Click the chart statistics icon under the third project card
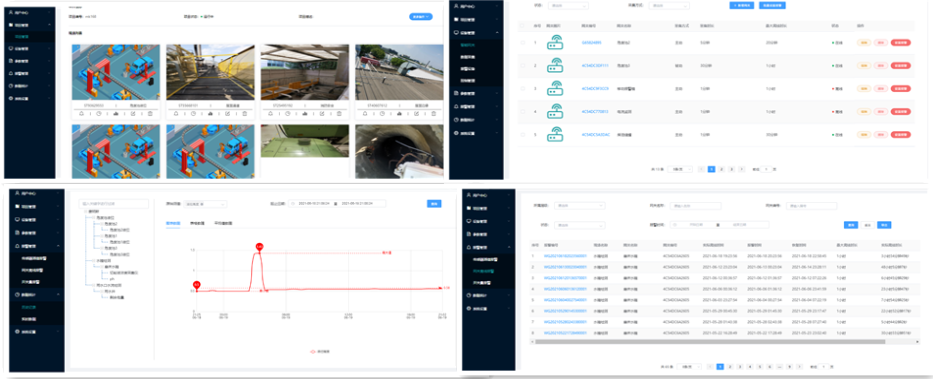This screenshot has height=379, width=933. pyautogui.click(x=305, y=113)
